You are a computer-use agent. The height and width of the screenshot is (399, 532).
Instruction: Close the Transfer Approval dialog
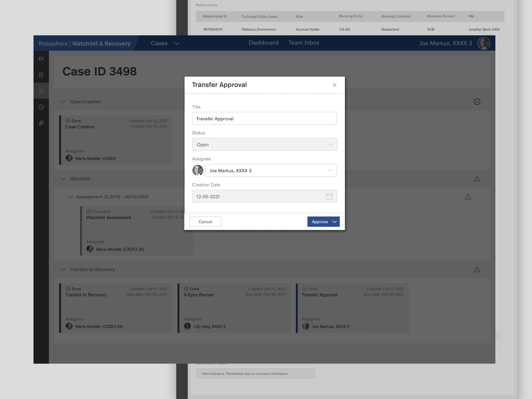[x=334, y=85]
